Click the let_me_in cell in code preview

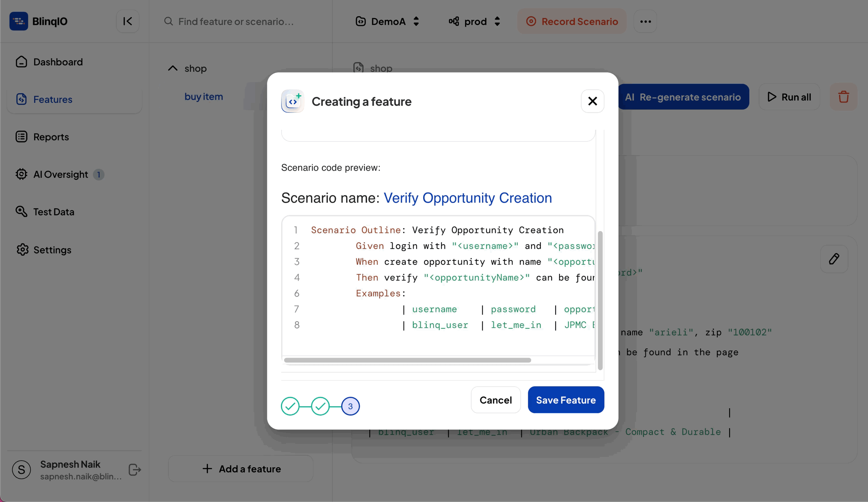coord(516,325)
